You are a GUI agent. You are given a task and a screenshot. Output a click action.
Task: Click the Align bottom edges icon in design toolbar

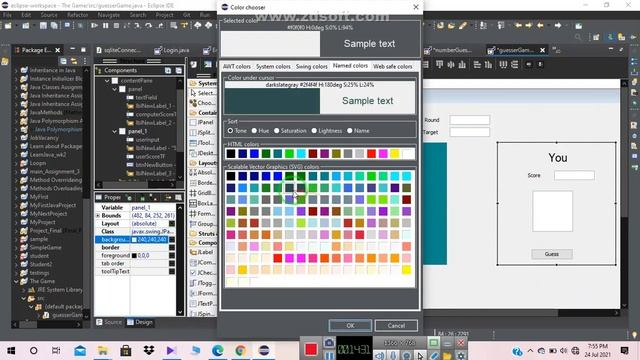[x=462, y=64]
